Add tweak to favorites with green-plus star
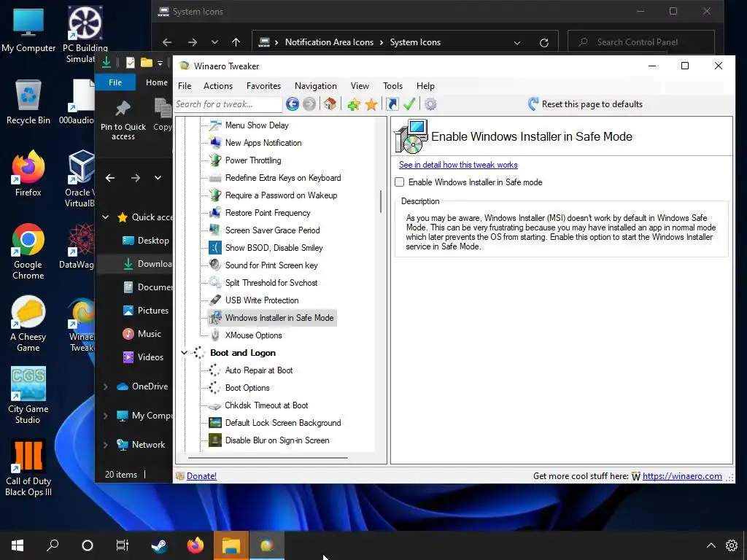 [354, 104]
